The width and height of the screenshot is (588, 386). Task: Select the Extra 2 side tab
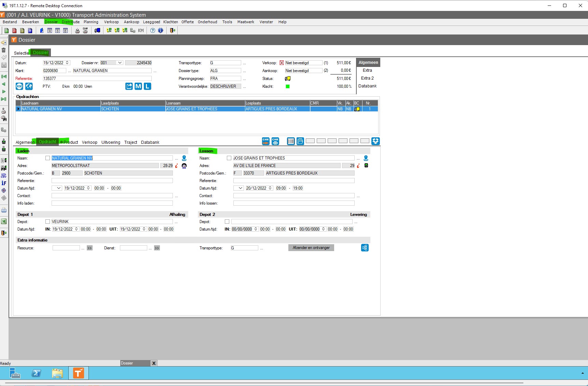point(367,78)
